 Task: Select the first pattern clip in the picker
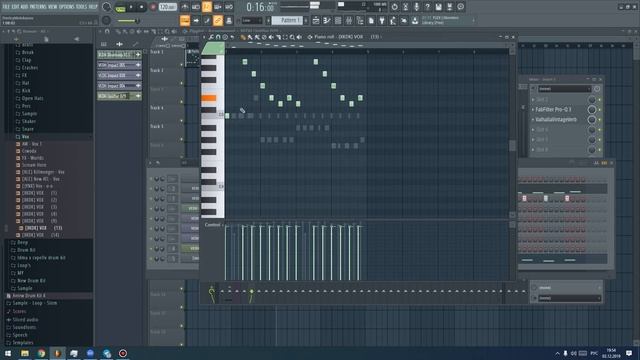(x=119, y=55)
